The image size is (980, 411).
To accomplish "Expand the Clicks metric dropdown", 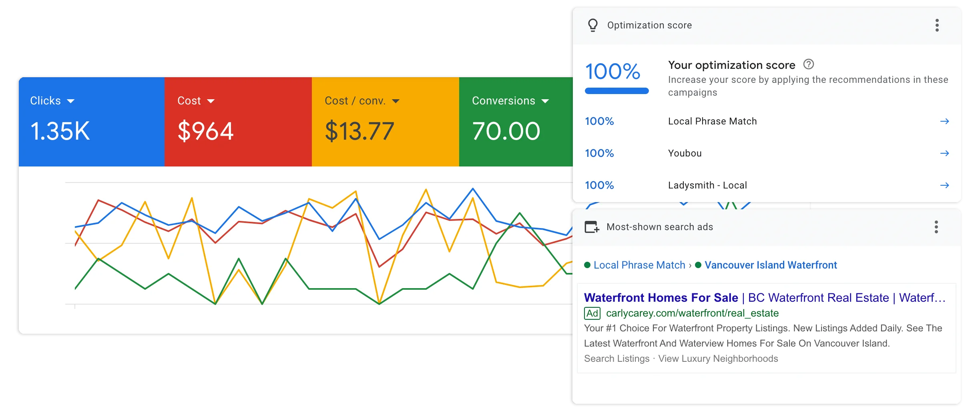I will (71, 101).
